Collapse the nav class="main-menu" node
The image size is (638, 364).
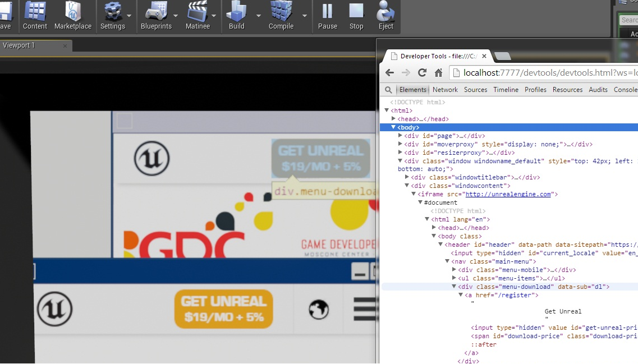coord(447,261)
